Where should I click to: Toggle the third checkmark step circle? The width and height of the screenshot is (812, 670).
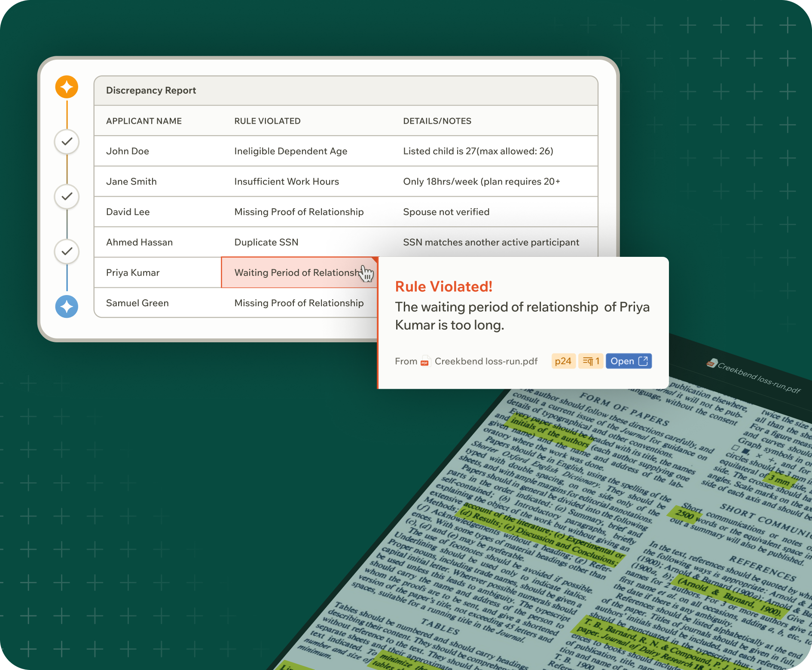click(x=67, y=251)
